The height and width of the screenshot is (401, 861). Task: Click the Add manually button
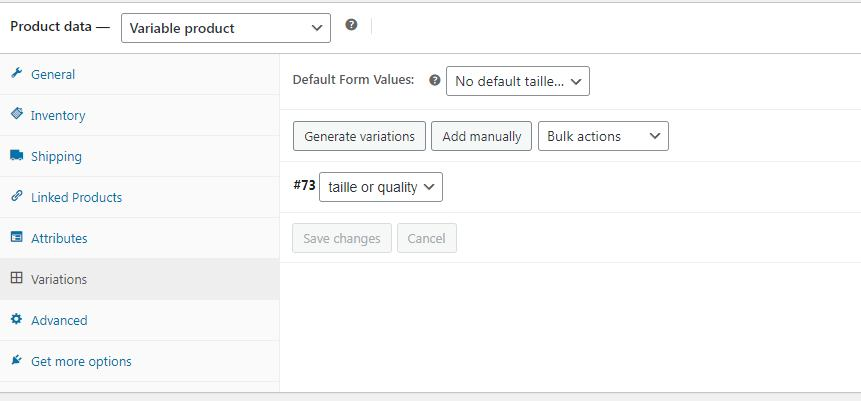point(481,136)
